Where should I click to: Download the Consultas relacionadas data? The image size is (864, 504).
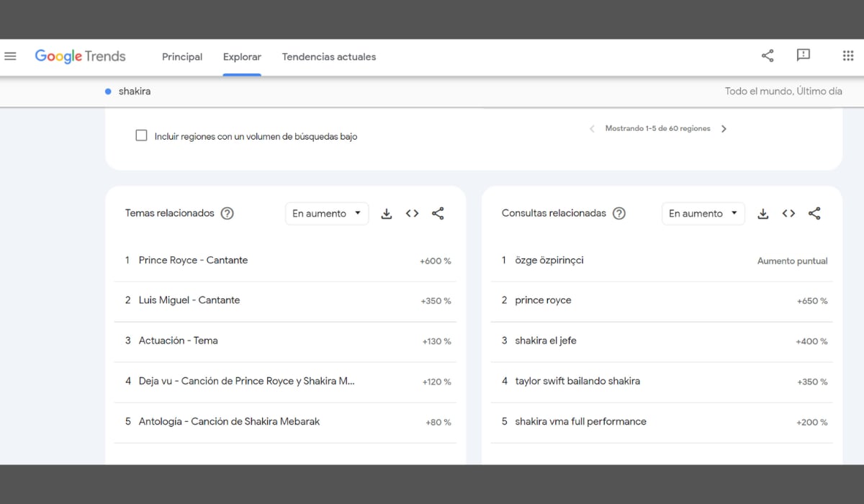(x=763, y=213)
